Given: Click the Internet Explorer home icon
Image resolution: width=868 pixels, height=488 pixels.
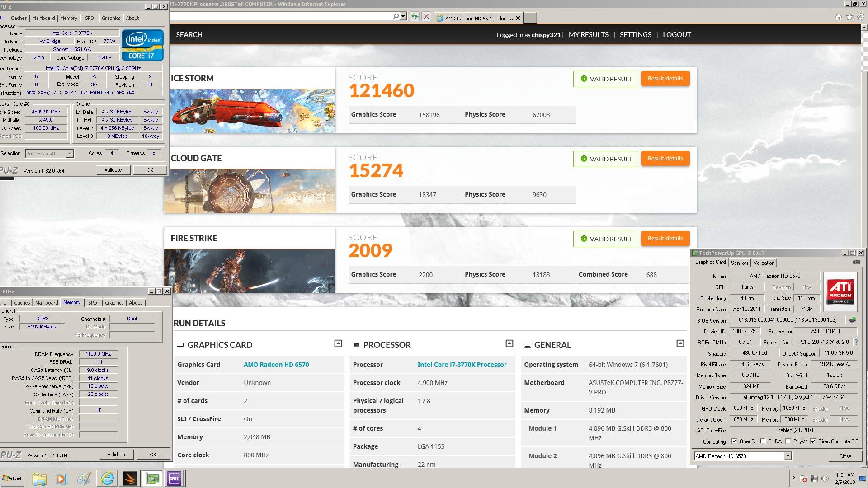Looking at the screenshot, I should (839, 17).
